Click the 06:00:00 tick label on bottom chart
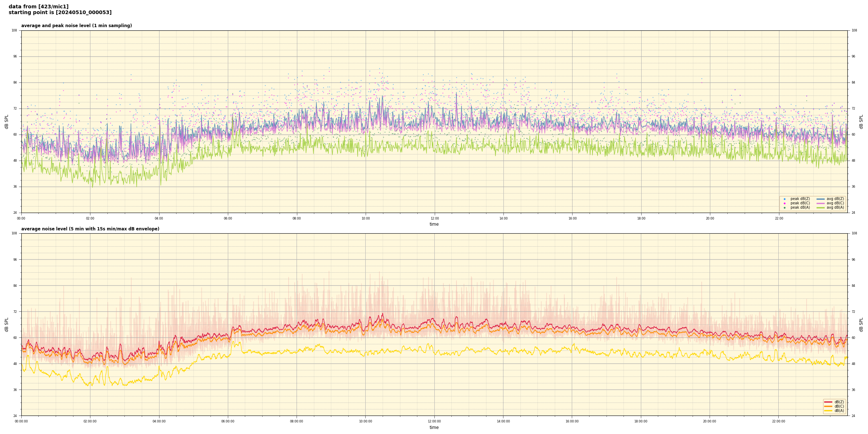The height and width of the screenshot is (434, 868). pyautogui.click(x=228, y=421)
